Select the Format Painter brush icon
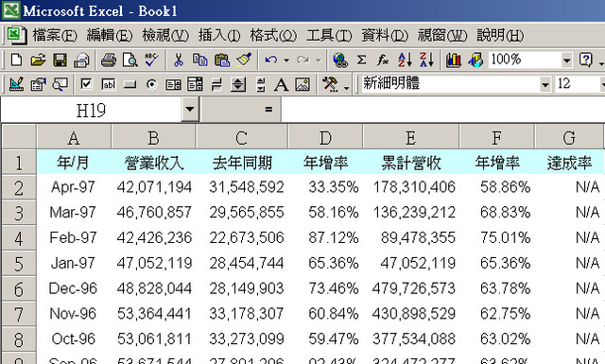The width and height of the screenshot is (605, 364). (244, 60)
